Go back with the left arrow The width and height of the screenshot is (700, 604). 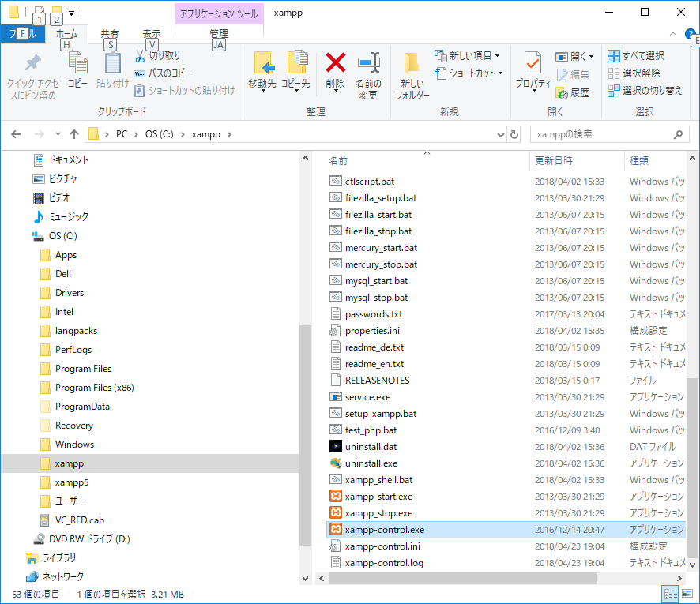tap(16, 134)
